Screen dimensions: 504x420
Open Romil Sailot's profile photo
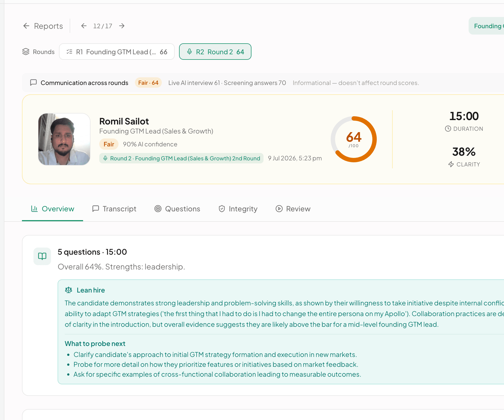click(x=64, y=139)
